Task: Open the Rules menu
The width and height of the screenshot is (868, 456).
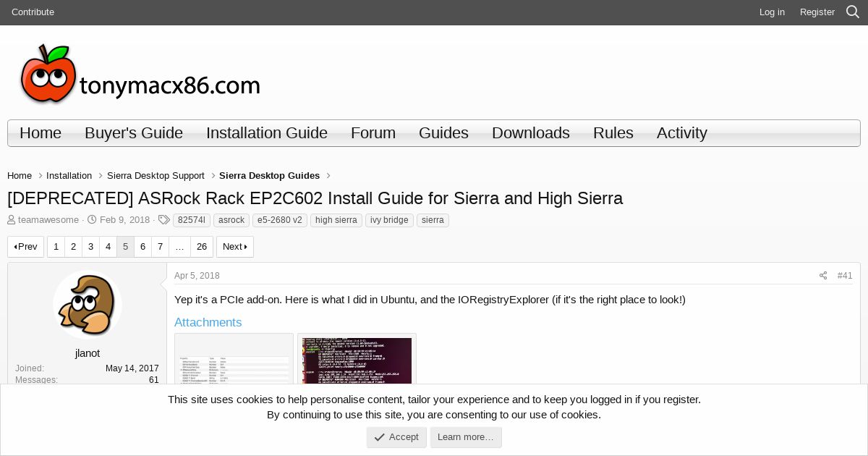Action: tap(613, 133)
